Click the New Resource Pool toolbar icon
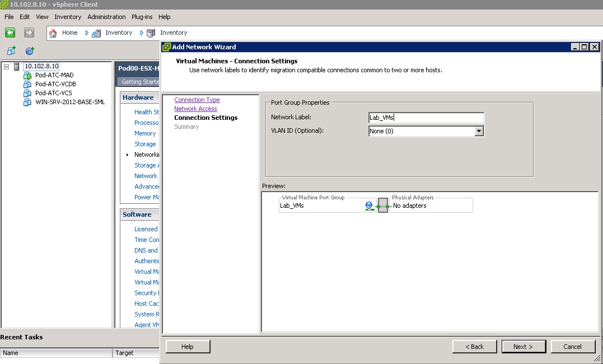 tap(30, 51)
